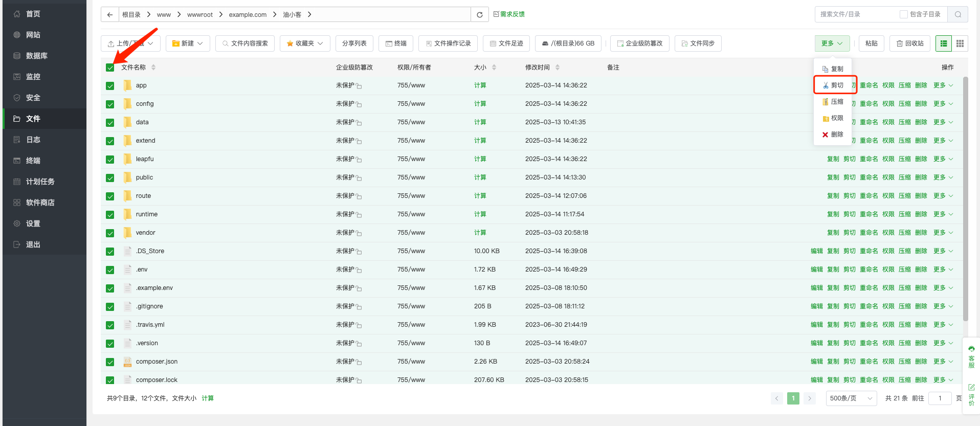Screen dimensions: 980x426
Task: Click the back arrow in path bar
Action: click(110, 15)
